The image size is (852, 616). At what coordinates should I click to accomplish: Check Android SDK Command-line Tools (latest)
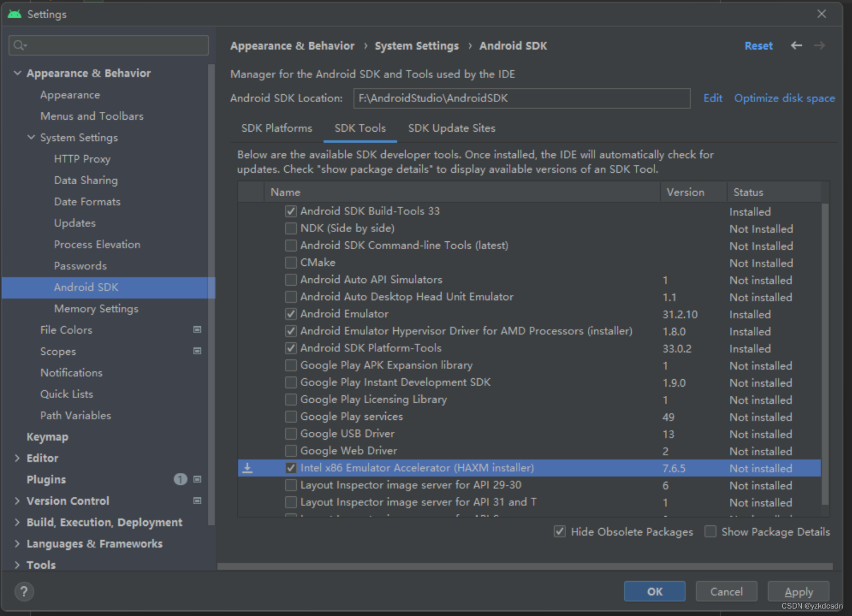pos(291,245)
